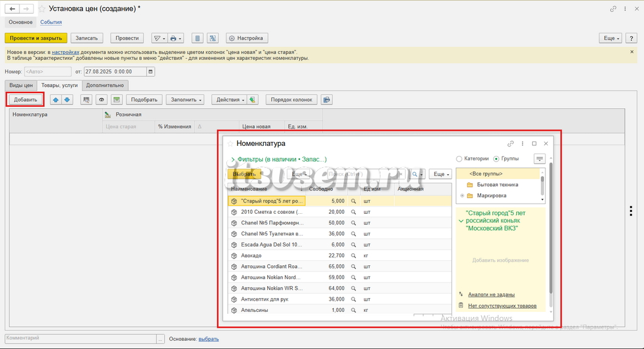Viewport: 644px width, 349px height.
Task: Collapse the 'Старый город' details header
Action: tap(461, 221)
